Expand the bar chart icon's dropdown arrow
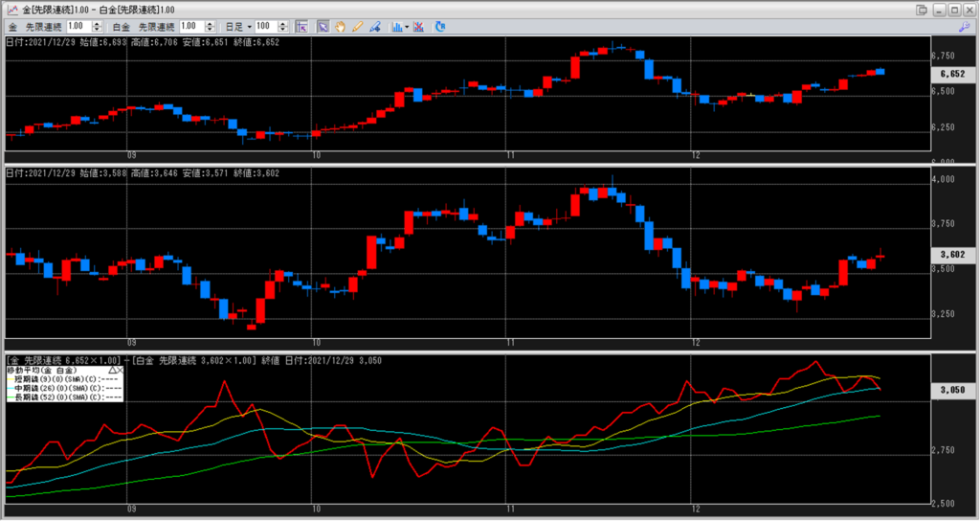Screen dimensions: 980x521 click(x=408, y=27)
